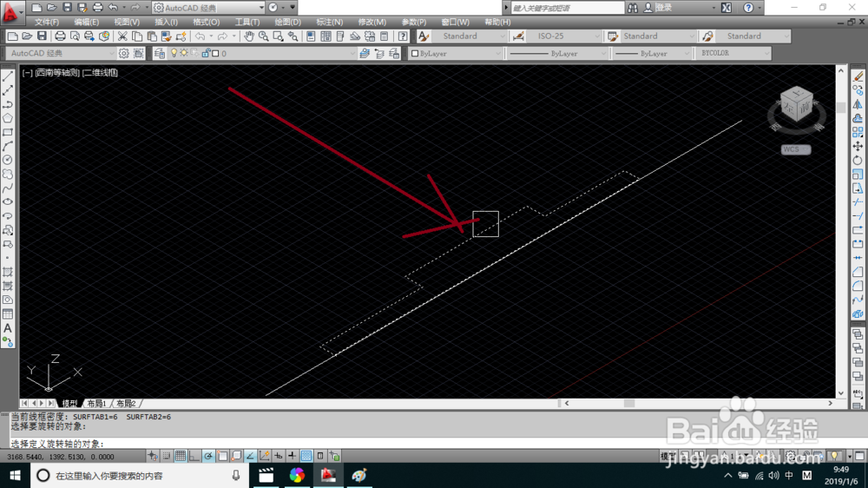Image resolution: width=868 pixels, height=488 pixels.
Task: Open the BYCOLOR plot style dropdown
Action: pyautogui.click(x=734, y=53)
